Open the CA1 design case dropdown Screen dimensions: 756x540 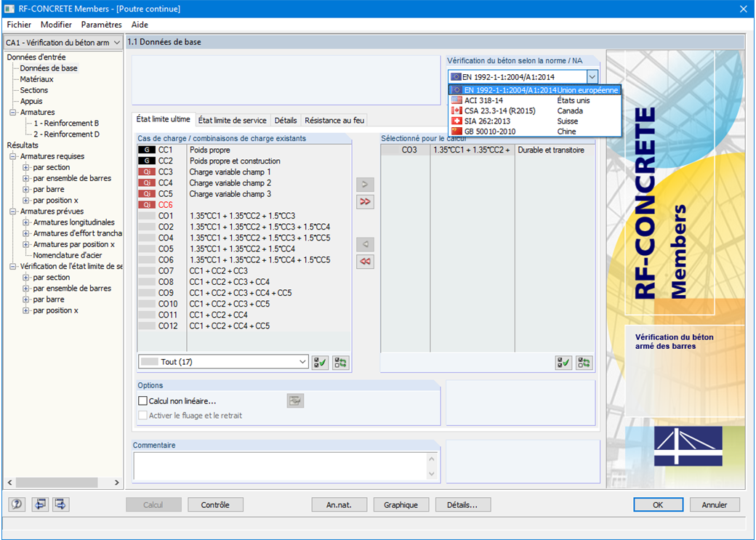(116, 43)
